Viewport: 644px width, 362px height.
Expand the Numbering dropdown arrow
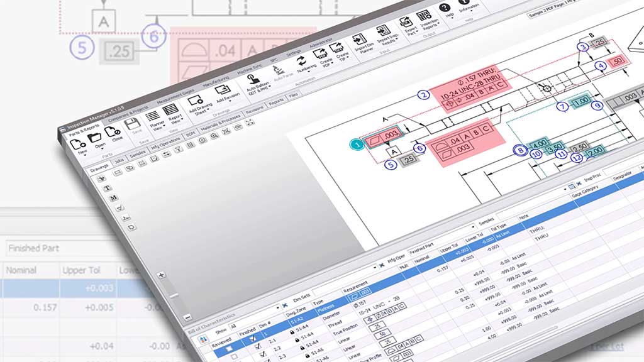coord(309,72)
